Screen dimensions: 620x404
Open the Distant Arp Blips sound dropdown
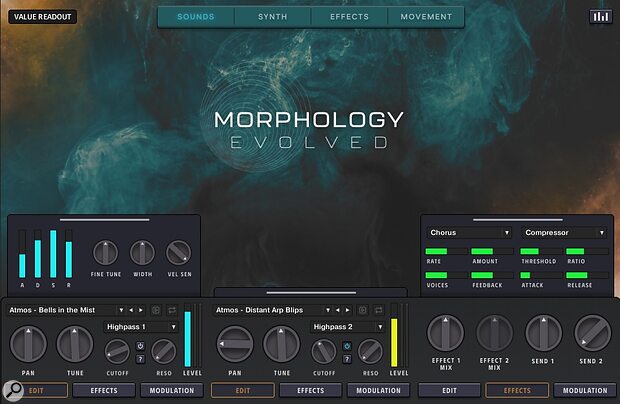point(273,310)
